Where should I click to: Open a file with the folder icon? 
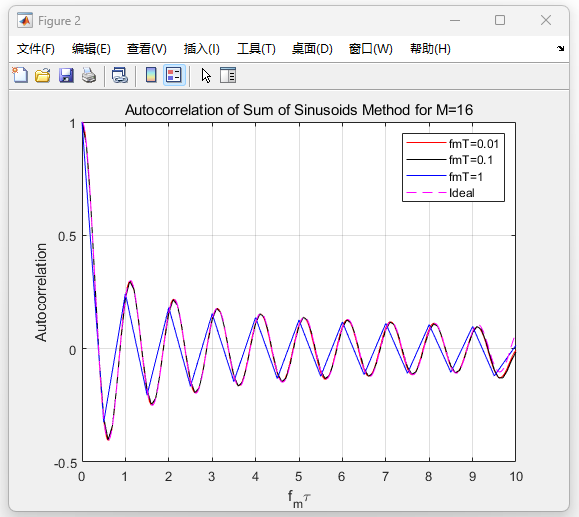click(x=43, y=75)
